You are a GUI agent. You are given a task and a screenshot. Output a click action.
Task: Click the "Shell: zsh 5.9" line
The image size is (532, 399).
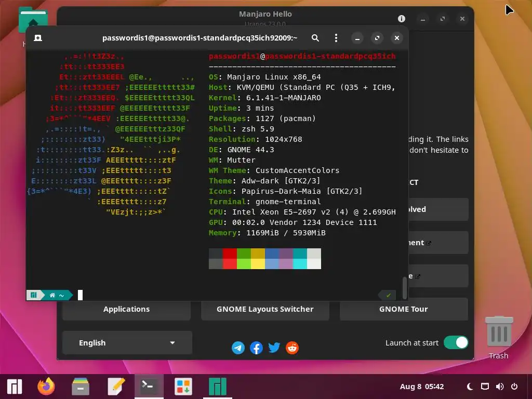click(241, 129)
